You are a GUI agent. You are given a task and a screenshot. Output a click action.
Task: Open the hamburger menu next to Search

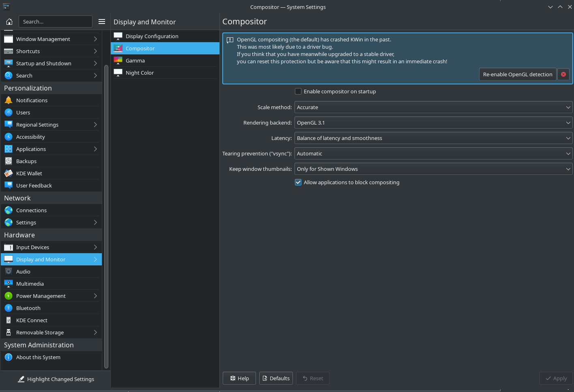click(102, 22)
